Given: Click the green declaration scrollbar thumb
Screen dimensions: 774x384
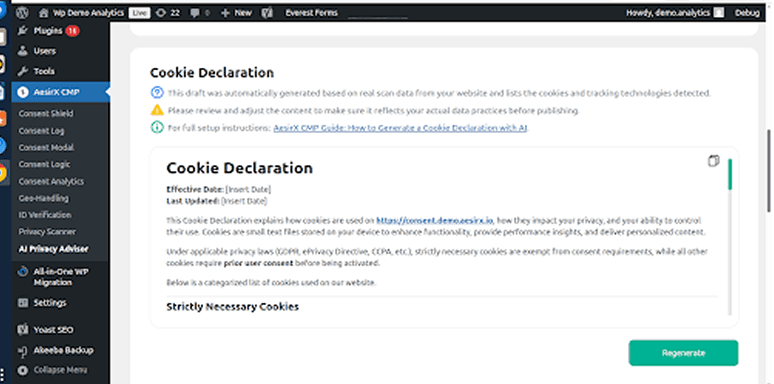Looking at the screenshot, I should [x=730, y=174].
